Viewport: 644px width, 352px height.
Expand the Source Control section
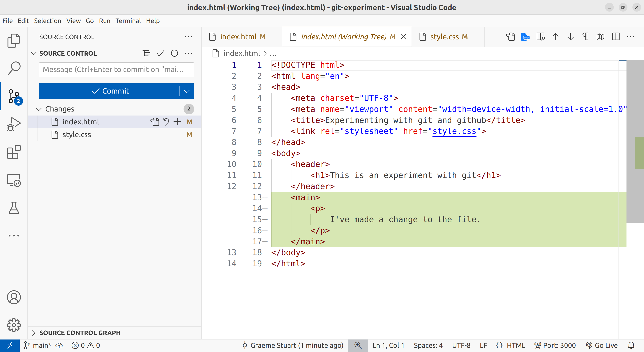point(68,53)
